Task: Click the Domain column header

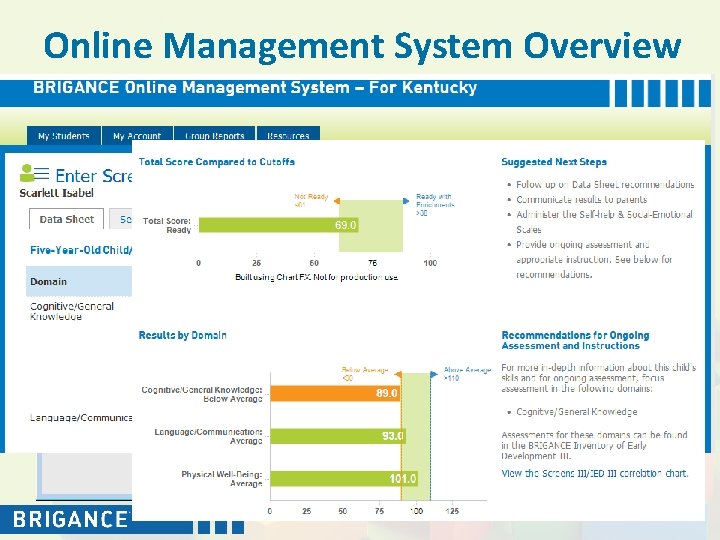Action: pyautogui.click(x=79, y=281)
